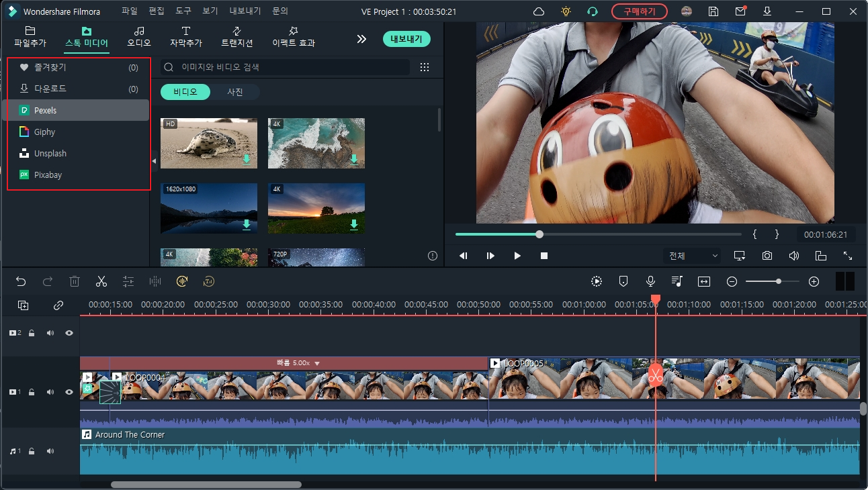Switch to the 스톡 미디어 tab
Viewport: 868px width, 490px height.
85,38
